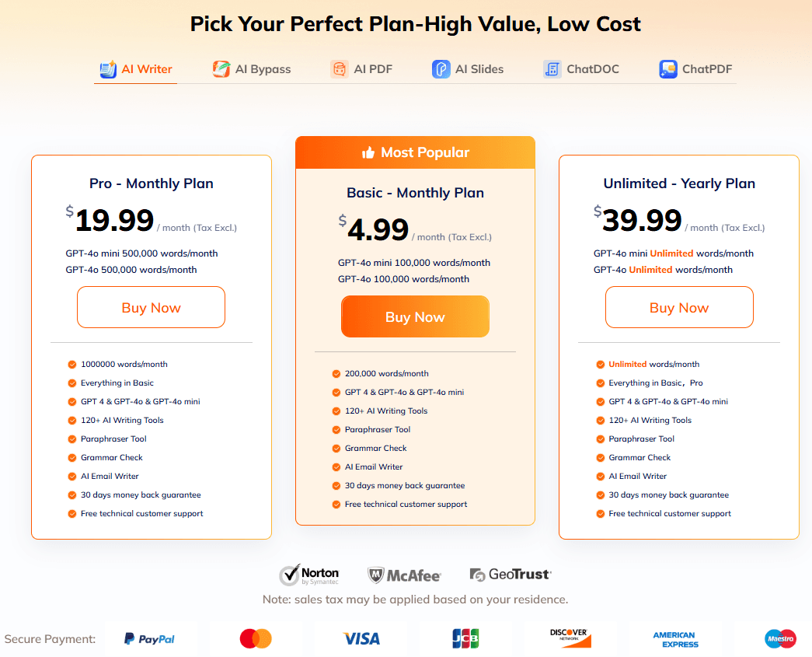Screen dimensions: 812x657
Task: Select the AI Slides tab label
Action: 479,69
